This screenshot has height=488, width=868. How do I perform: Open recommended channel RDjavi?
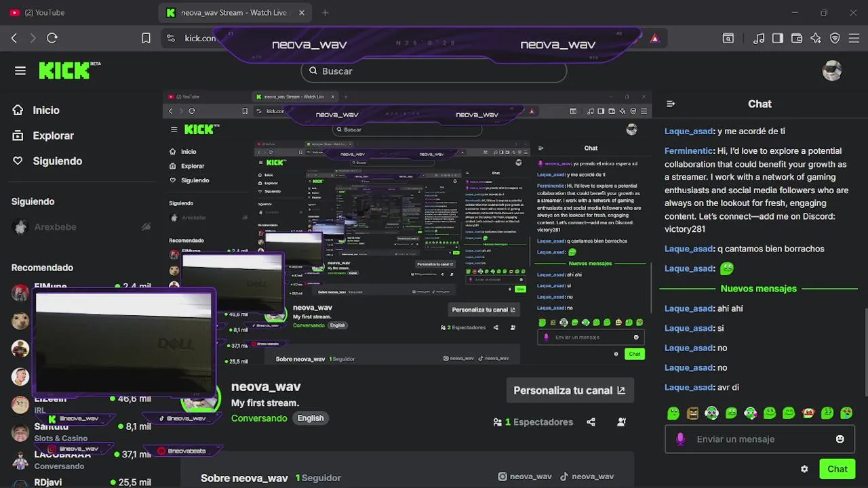pyautogui.click(x=81, y=482)
